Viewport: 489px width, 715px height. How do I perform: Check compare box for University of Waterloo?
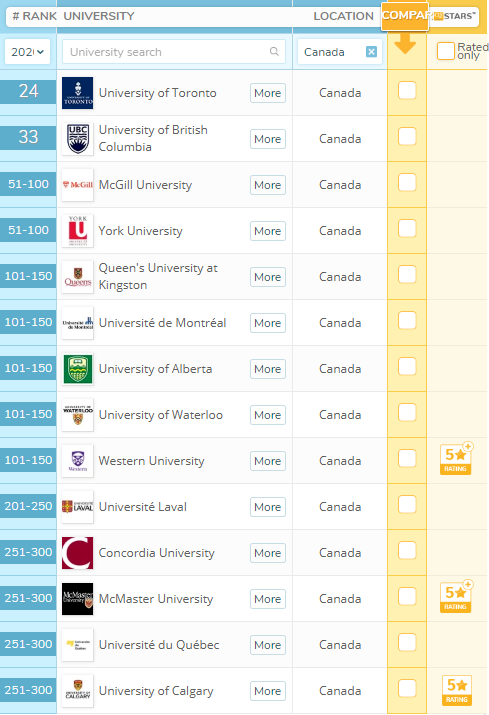point(407,413)
